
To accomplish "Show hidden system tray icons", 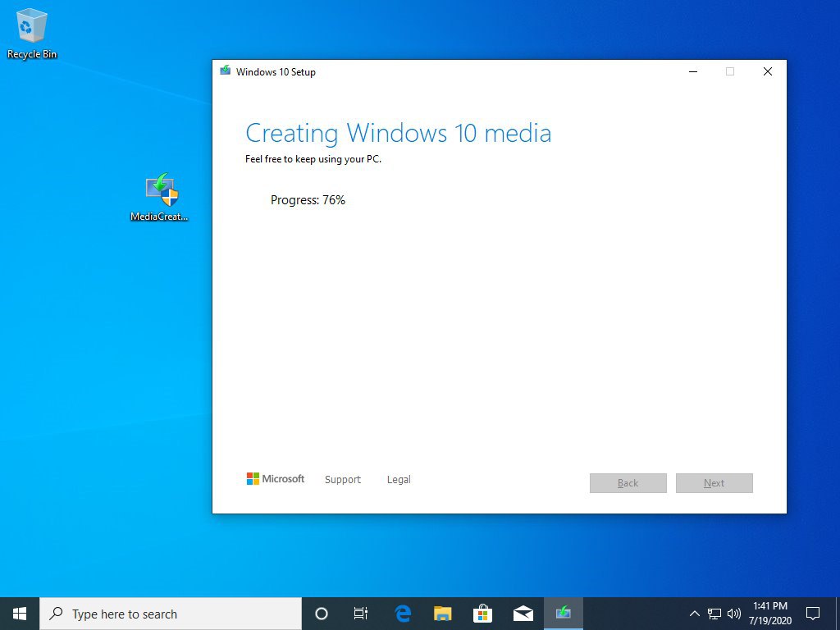I will coord(694,614).
